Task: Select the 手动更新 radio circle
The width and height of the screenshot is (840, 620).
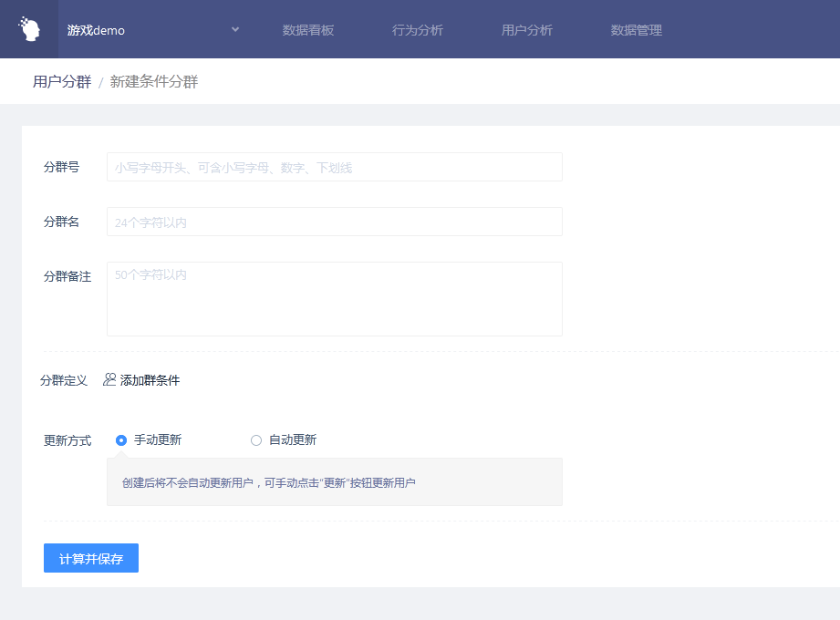Action: point(121,440)
